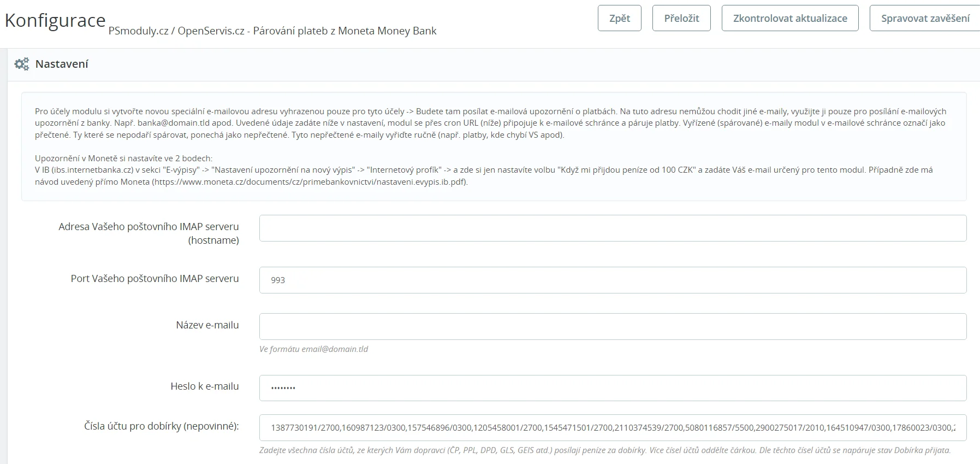Focus the IMAP server hostname field

click(613, 228)
